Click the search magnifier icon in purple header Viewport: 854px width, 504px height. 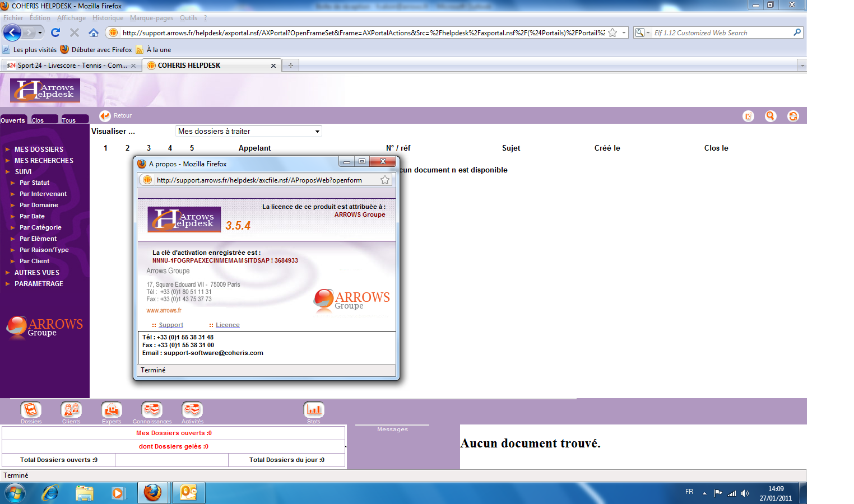click(x=771, y=116)
